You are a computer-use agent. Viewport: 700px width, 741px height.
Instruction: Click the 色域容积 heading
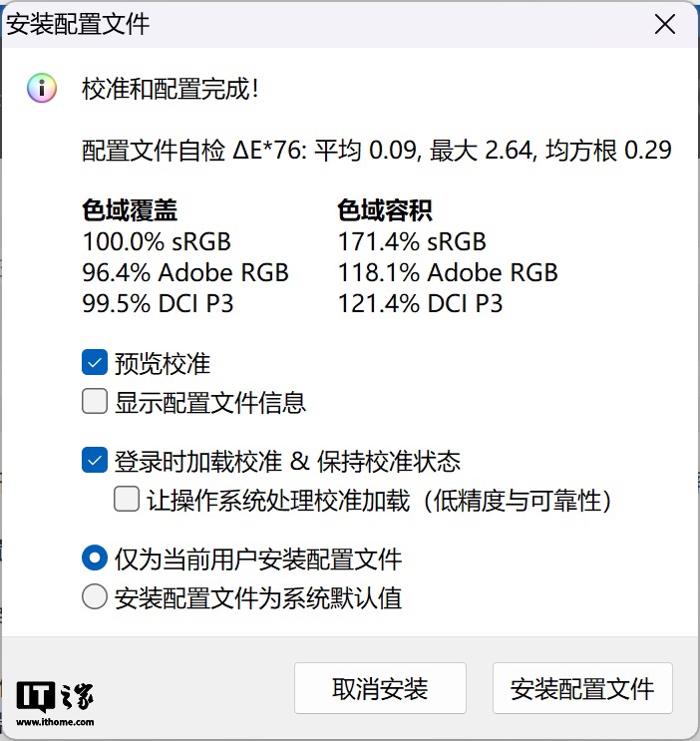pyautogui.click(x=385, y=210)
